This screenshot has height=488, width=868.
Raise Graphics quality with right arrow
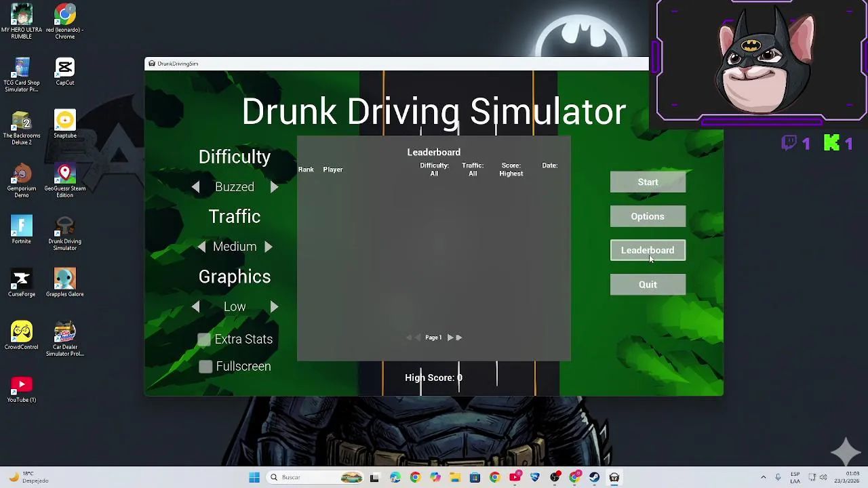pos(274,307)
